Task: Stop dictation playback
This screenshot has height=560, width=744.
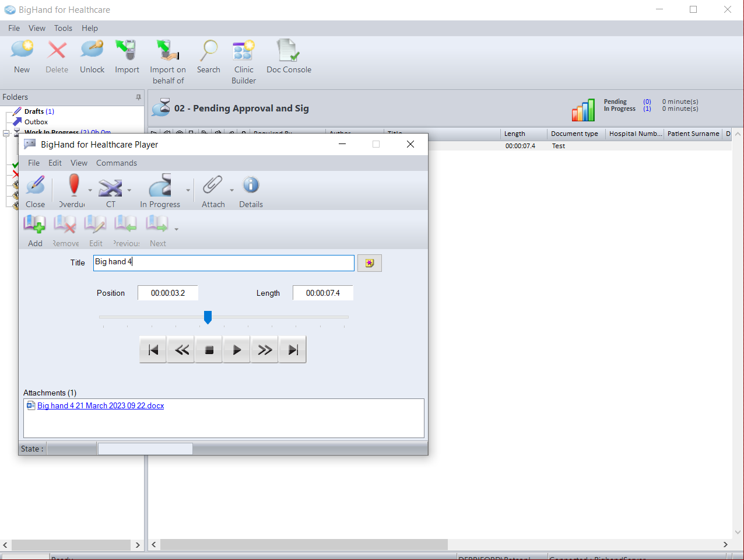Action: pos(209,350)
